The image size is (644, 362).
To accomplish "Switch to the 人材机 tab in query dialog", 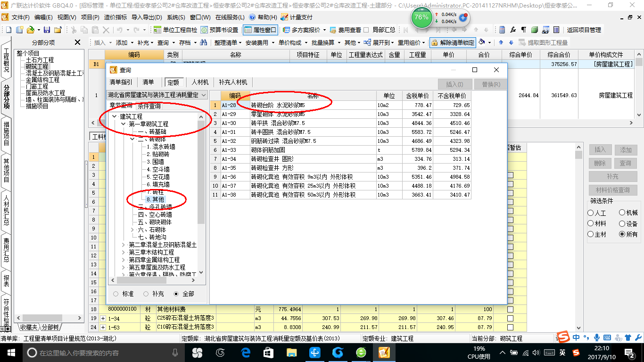I will 200,82.
